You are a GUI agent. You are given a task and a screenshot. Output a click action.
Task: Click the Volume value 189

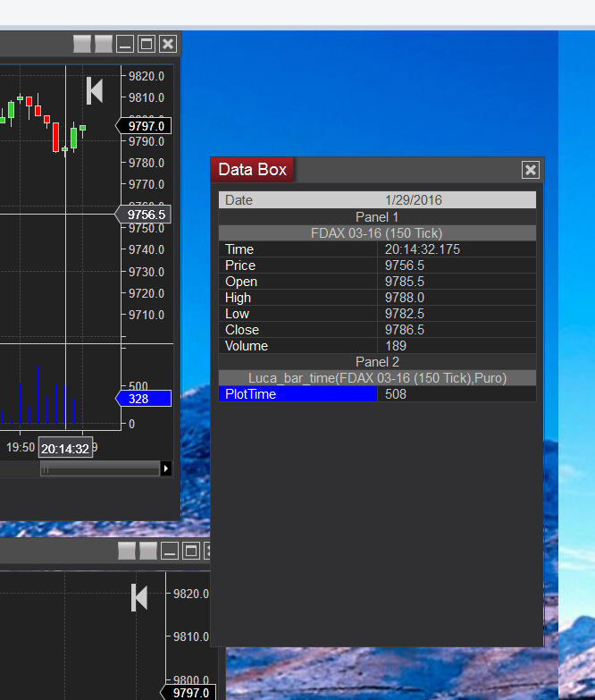(x=396, y=346)
